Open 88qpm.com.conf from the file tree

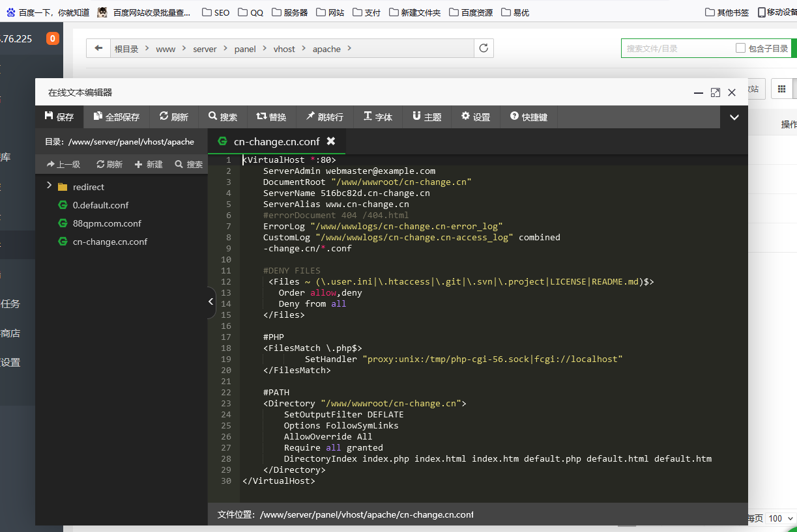[108, 223]
